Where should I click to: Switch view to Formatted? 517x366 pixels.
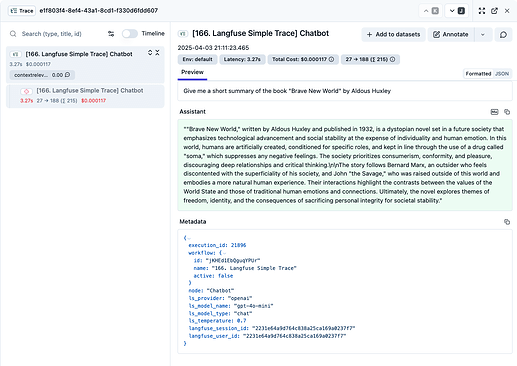[x=478, y=74]
